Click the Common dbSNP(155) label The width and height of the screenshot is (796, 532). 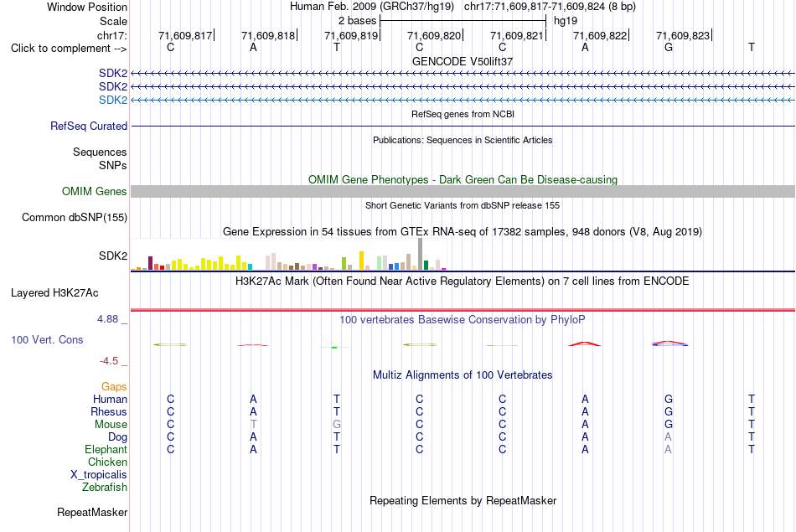[75, 217]
